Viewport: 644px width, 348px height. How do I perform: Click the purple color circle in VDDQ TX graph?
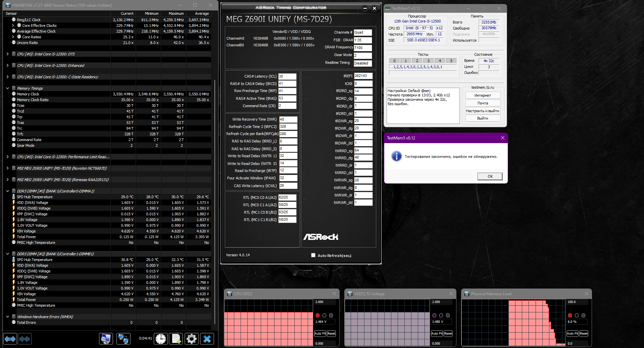point(434,315)
